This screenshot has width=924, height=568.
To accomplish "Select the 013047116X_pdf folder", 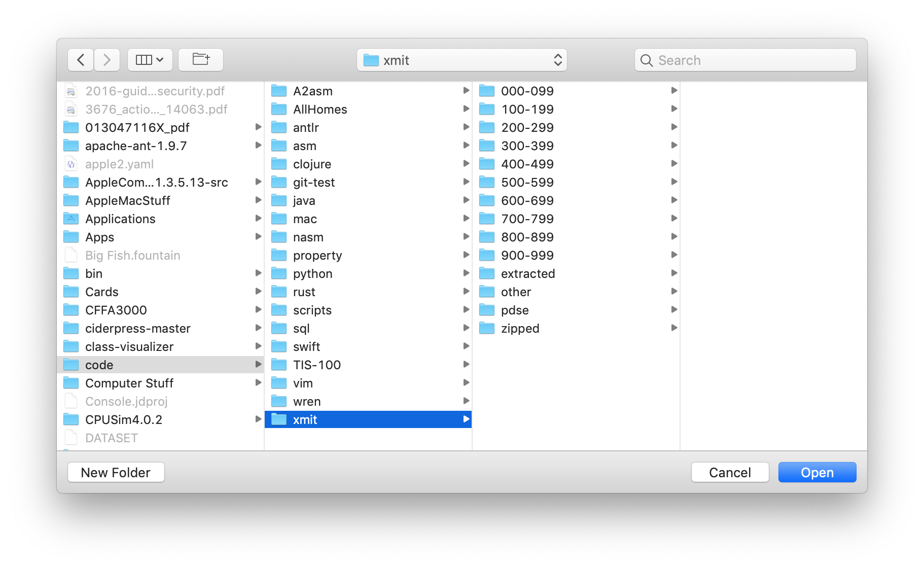I will 160,127.
